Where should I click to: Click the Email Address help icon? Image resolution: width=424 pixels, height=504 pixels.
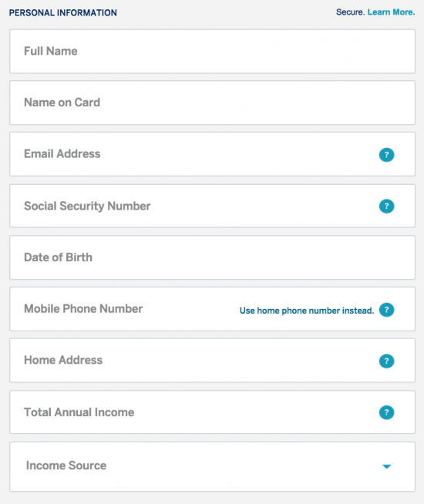[x=386, y=155]
